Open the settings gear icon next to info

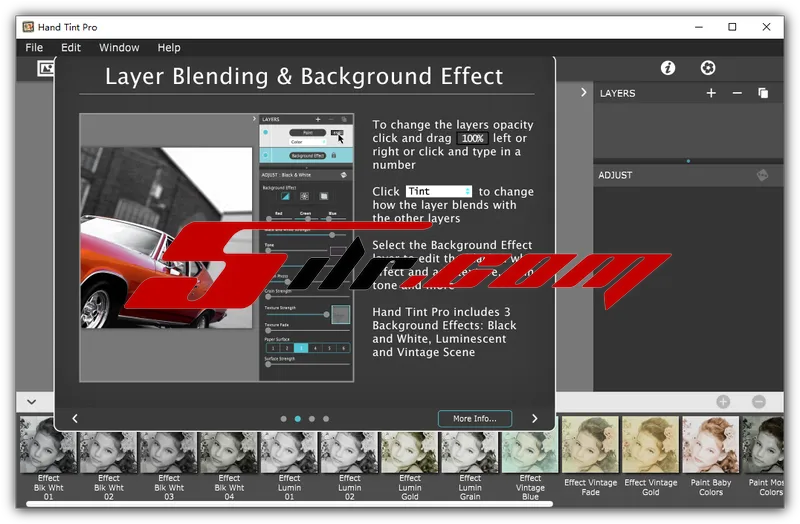(x=708, y=68)
